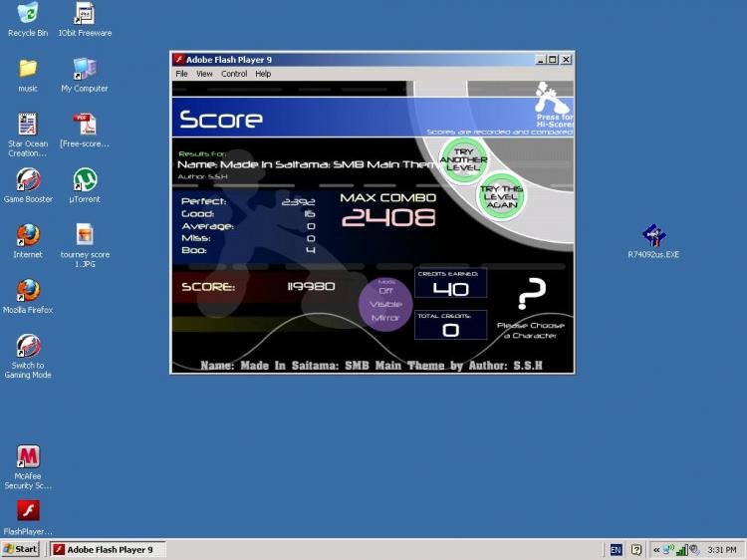Select the Recycle Bin desktop icon
Image resolution: width=747 pixels, height=560 pixels.
pyautogui.click(x=28, y=19)
